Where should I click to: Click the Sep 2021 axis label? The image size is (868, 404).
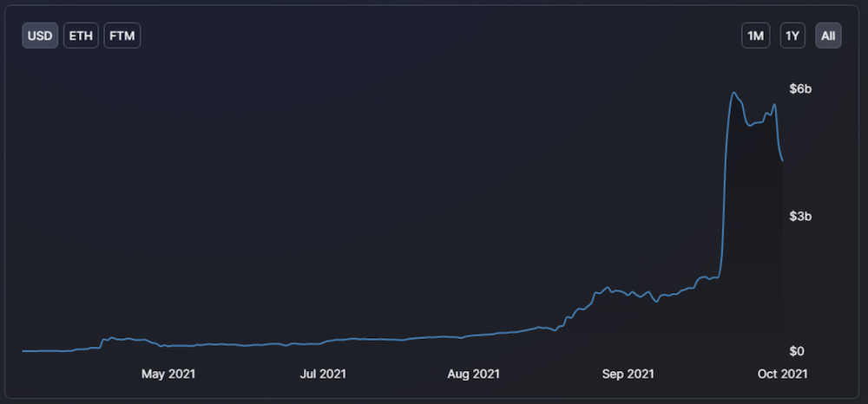(x=628, y=375)
